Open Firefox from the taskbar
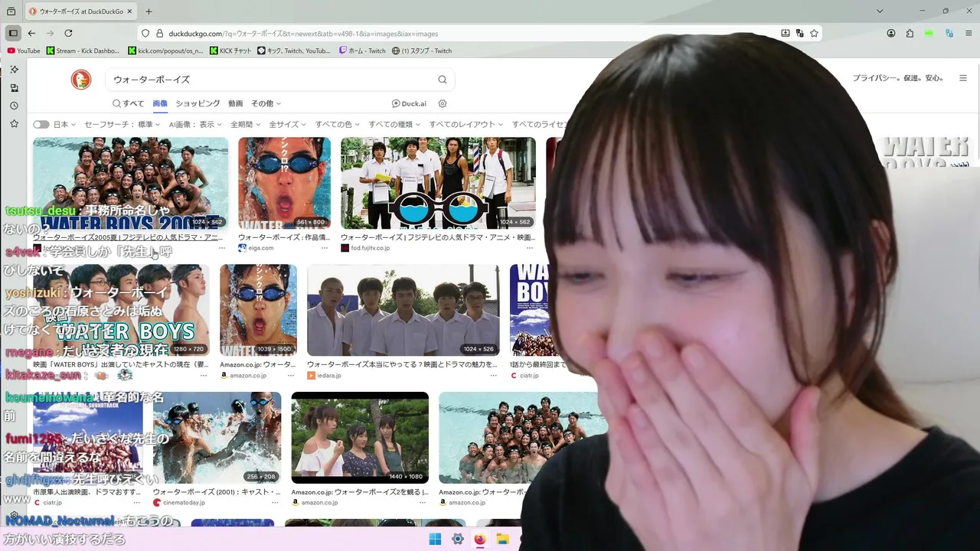This screenshot has width=980, height=551. click(x=479, y=539)
